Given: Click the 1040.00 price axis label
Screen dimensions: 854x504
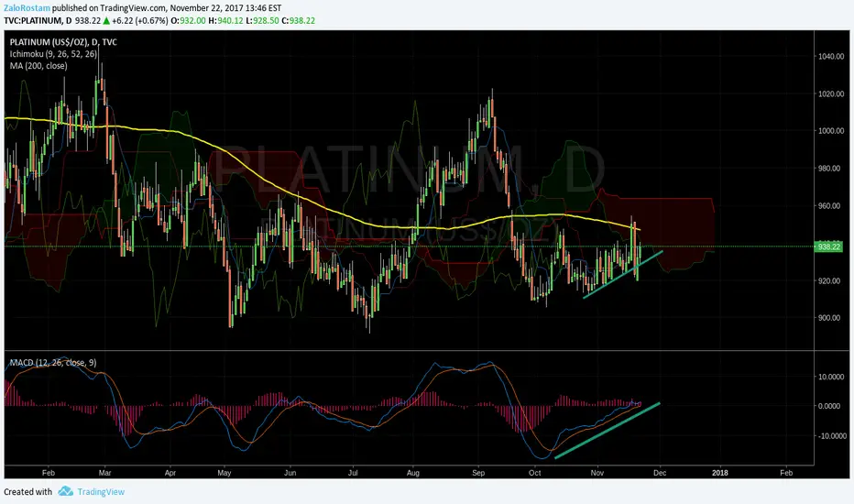Looking at the screenshot, I should [831, 56].
